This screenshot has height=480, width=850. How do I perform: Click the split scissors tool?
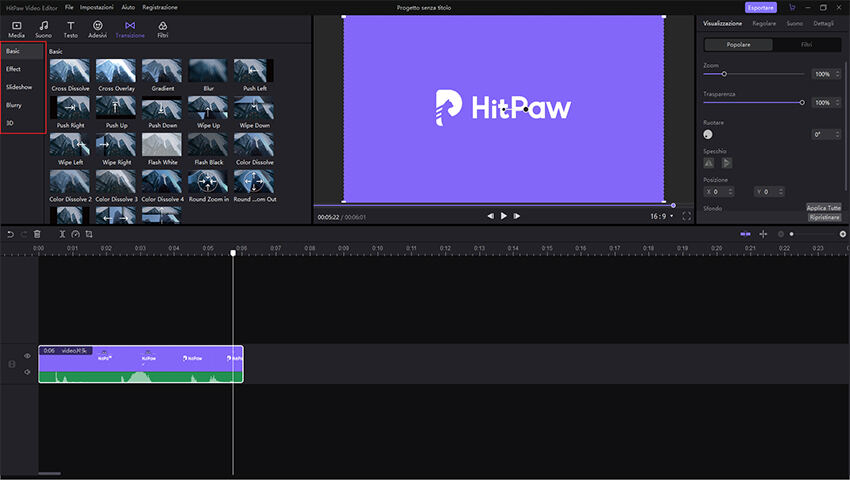62,234
